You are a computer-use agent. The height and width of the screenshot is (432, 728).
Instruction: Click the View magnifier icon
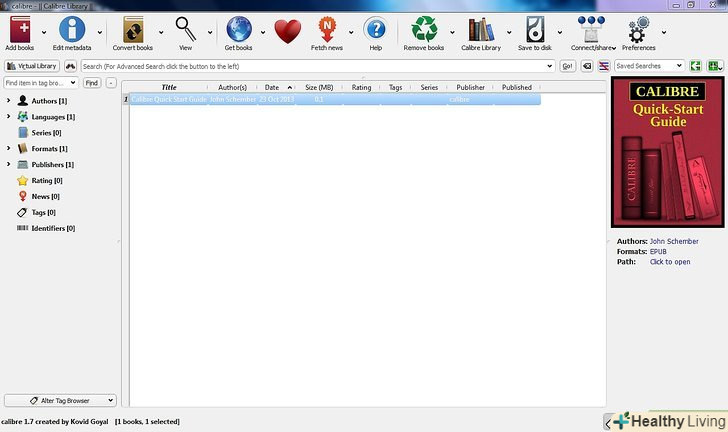186,29
